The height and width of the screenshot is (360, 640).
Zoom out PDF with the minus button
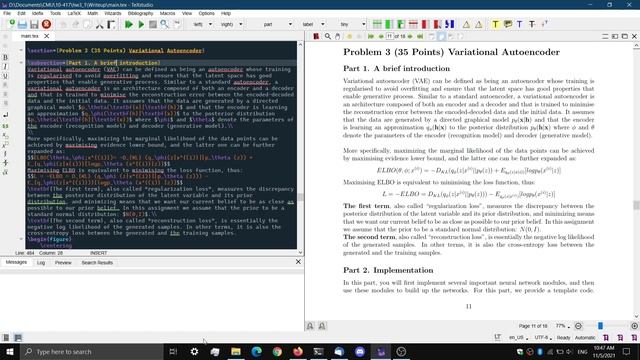click(x=578, y=326)
